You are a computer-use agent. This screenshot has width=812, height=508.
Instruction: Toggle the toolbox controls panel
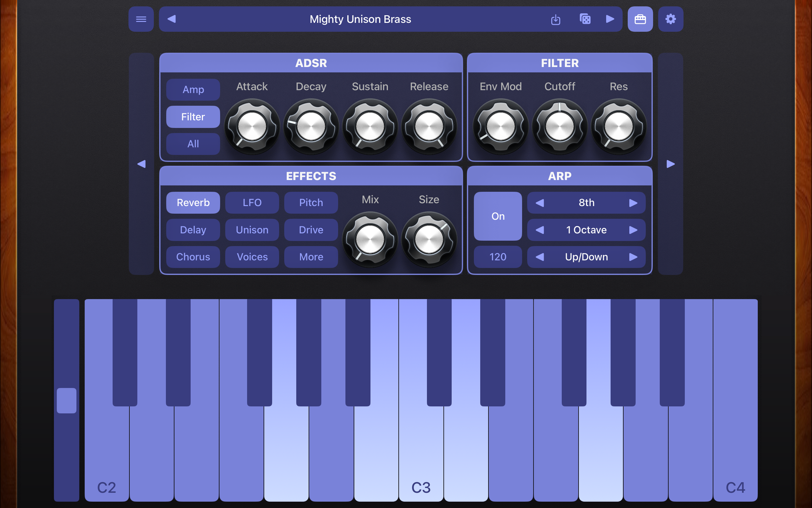[x=640, y=19]
